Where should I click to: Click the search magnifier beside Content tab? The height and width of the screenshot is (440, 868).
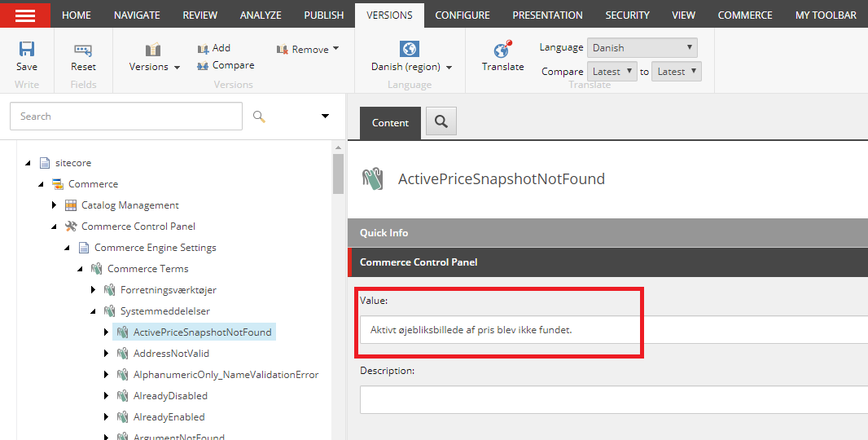tap(441, 121)
